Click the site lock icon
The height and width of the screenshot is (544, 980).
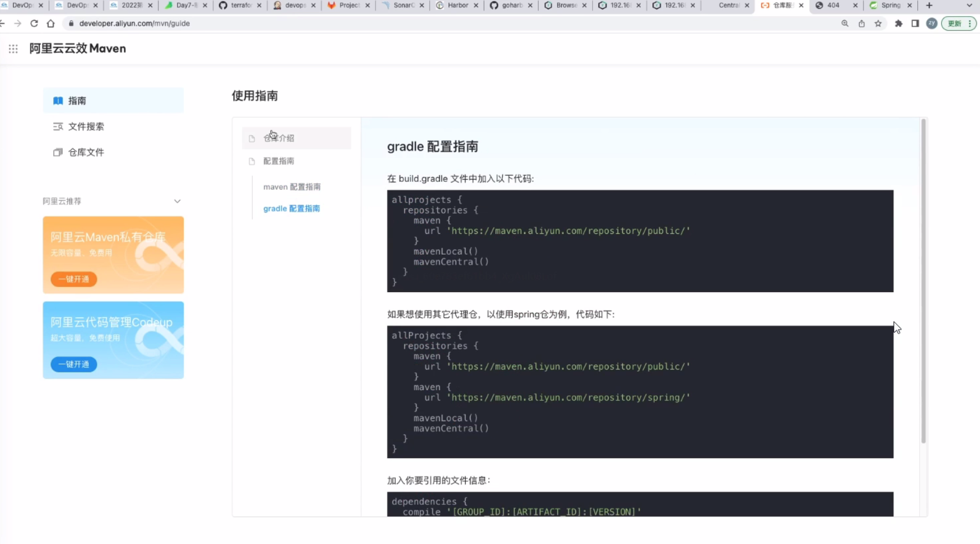click(71, 24)
